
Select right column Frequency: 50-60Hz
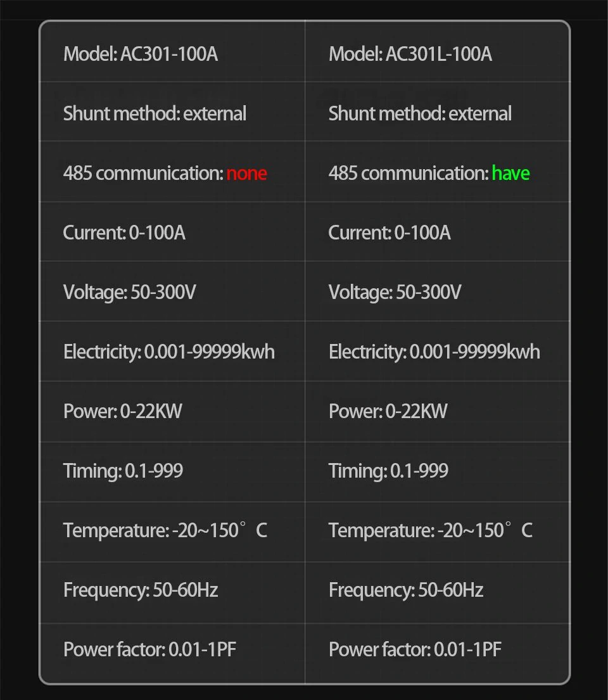coord(406,590)
